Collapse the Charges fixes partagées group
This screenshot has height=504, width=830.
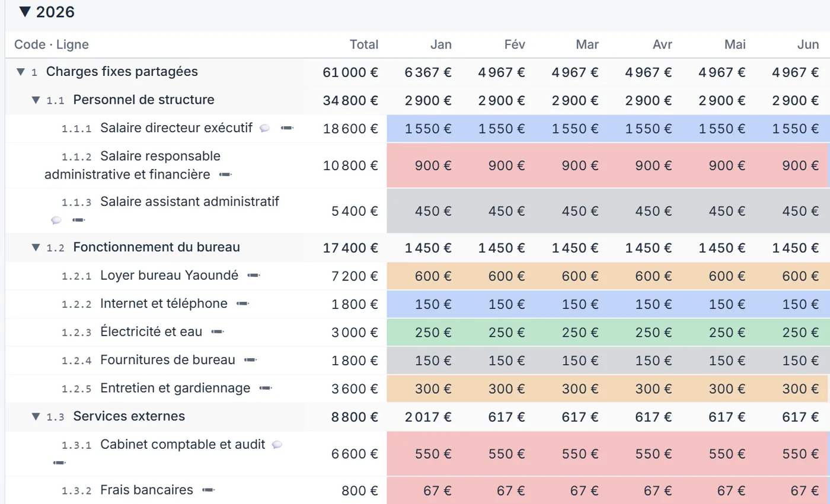[x=21, y=72]
